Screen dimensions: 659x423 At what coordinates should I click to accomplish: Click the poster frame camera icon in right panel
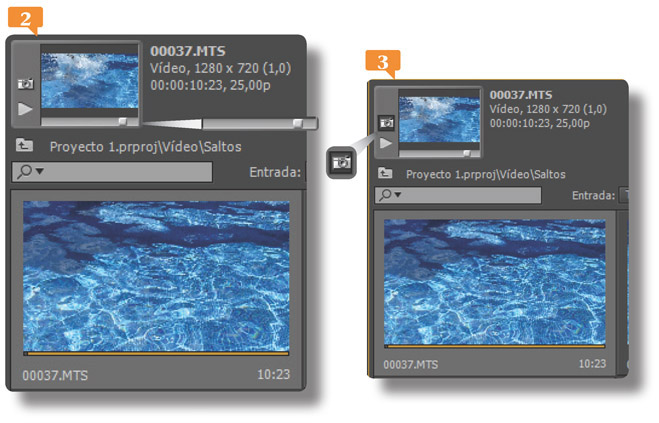tap(387, 122)
